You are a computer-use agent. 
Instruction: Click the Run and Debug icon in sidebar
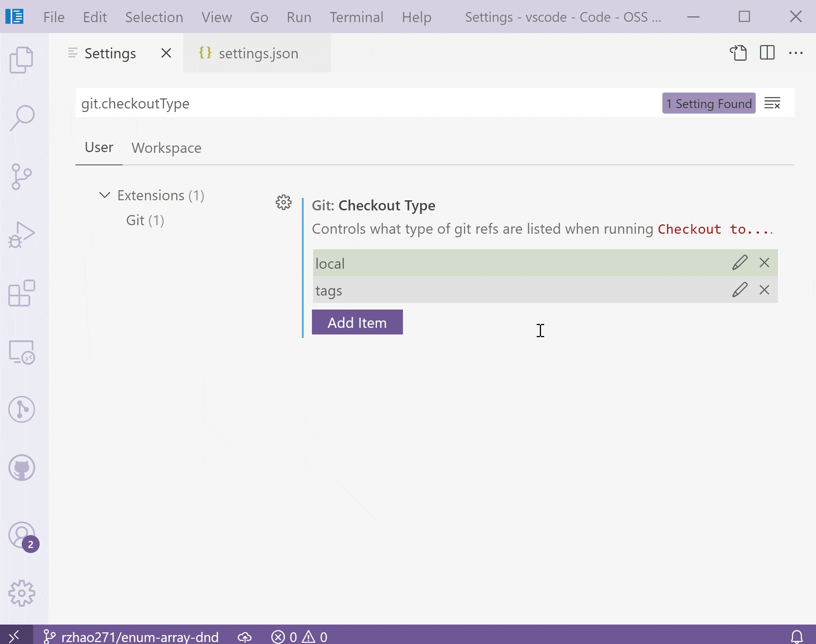coord(22,234)
